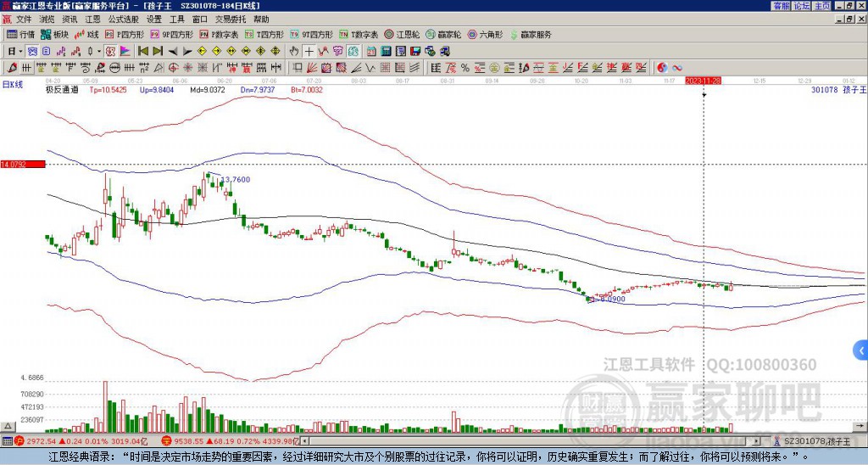Click the right arrow beside the volume pane

(x=861, y=426)
